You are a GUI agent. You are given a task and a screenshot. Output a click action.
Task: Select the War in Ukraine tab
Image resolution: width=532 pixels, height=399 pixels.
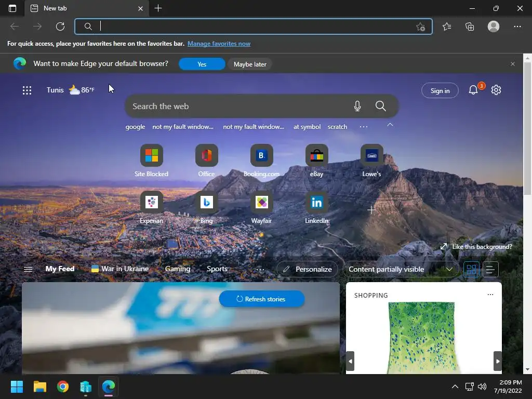click(120, 269)
